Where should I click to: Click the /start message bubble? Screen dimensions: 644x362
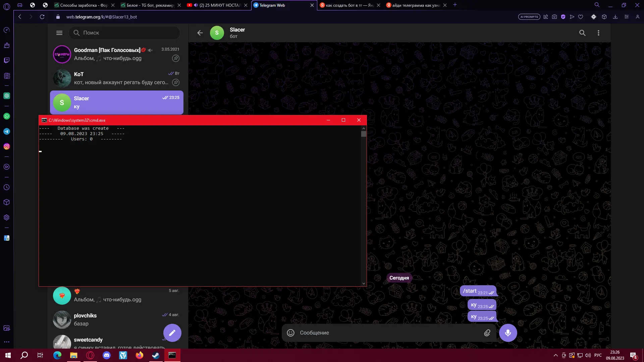478,291
